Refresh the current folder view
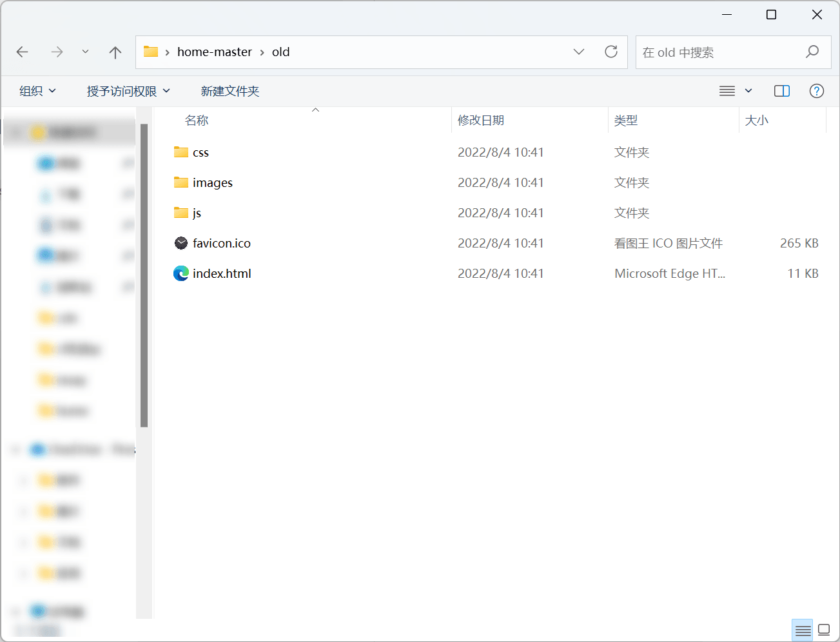Screen dimensions: 840x642 point(610,52)
